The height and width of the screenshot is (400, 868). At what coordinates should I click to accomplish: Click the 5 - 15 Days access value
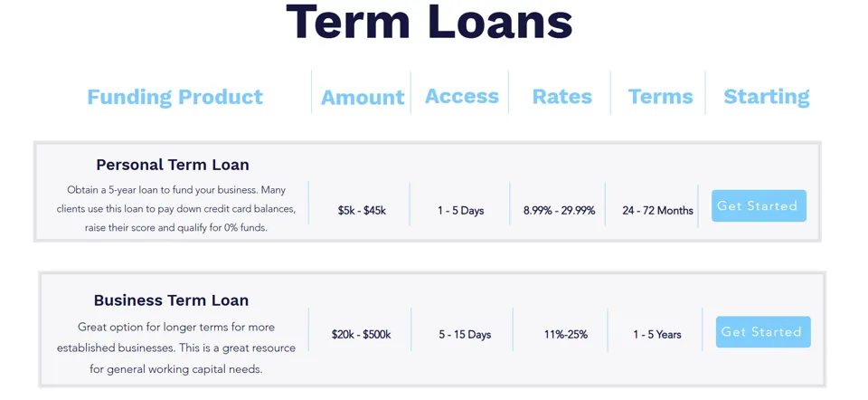(x=465, y=335)
